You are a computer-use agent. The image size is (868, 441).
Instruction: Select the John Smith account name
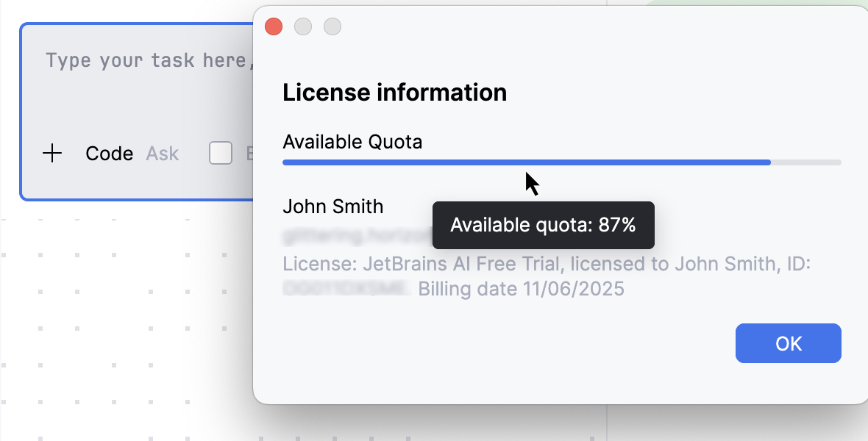332,207
